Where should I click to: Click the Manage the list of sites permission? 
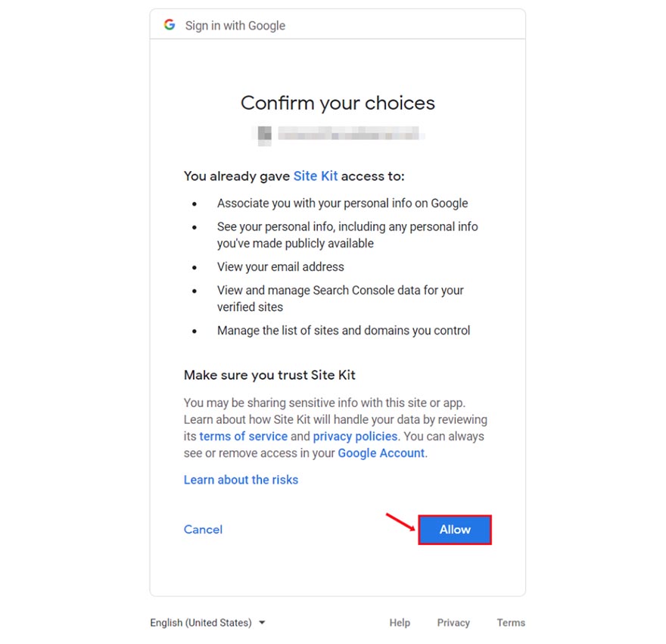click(344, 331)
